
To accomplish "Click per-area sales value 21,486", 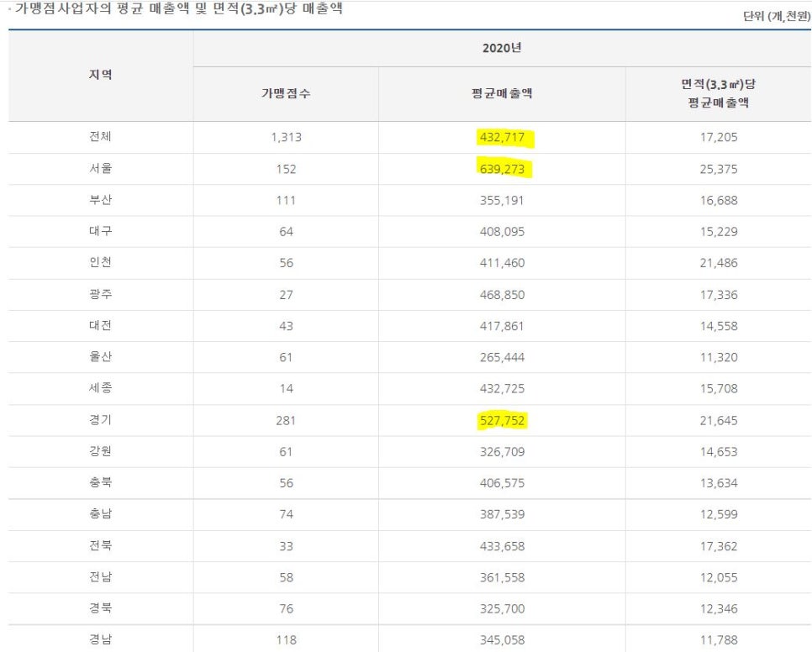I will 718,263.
